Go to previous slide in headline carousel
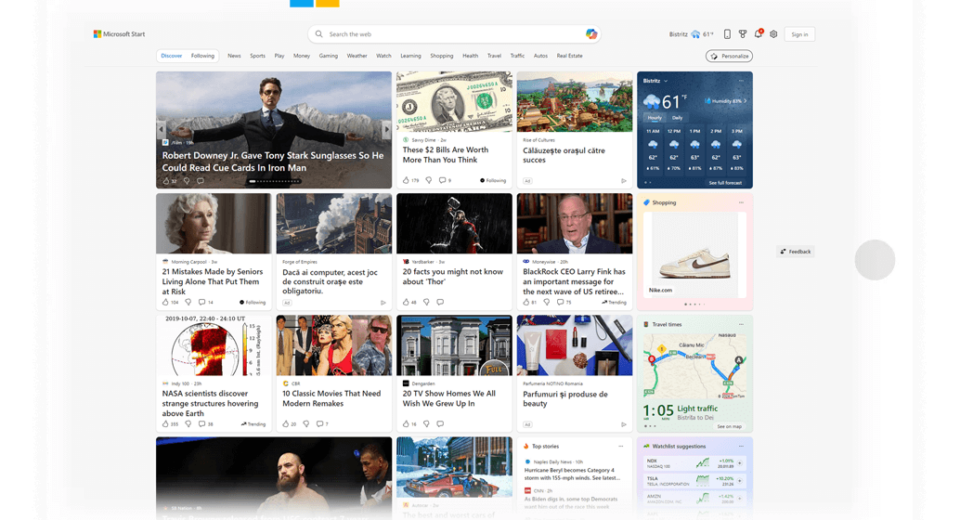The width and height of the screenshot is (960, 520). [x=161, y=129]
